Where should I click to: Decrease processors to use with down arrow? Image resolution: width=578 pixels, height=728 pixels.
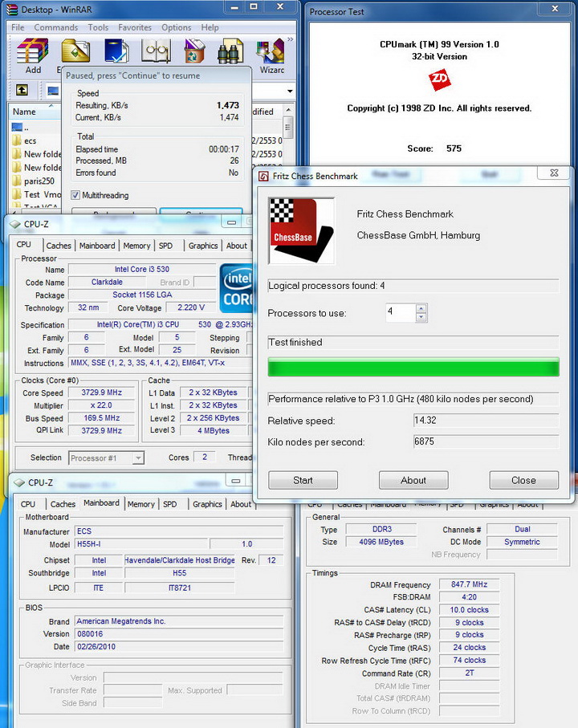[421, 318]
